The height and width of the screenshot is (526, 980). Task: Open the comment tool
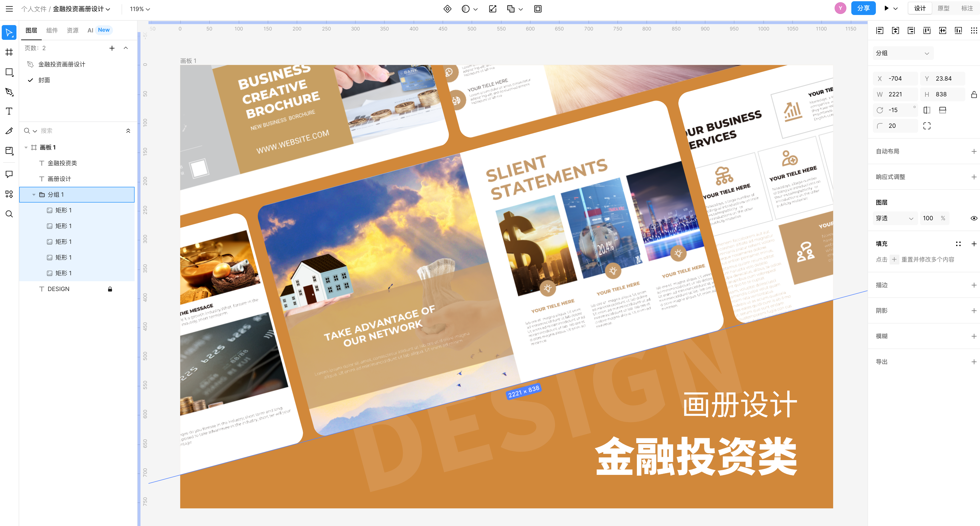(9, 174)
